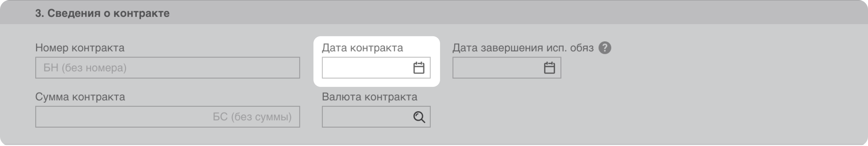Click the 'Валюта контракта' label
This screenshot has width=868, height=146.
coord(369,97)
